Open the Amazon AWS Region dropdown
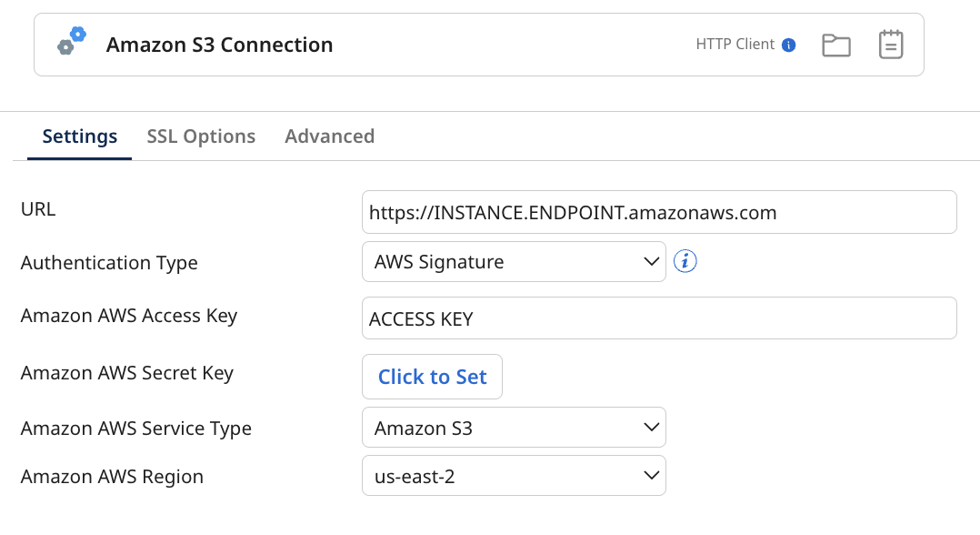The image size is (980, 535). (514, 475)
